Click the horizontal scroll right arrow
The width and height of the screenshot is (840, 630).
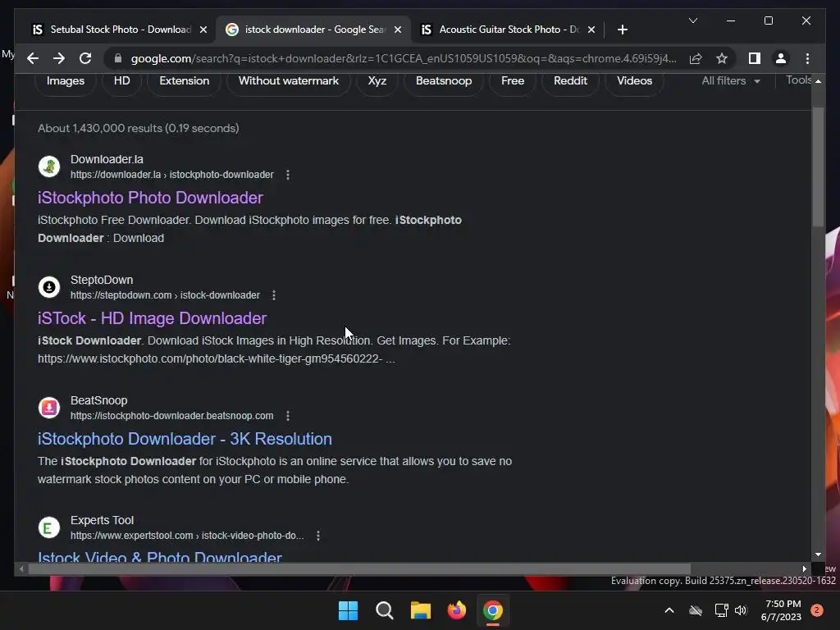(804, 569)
